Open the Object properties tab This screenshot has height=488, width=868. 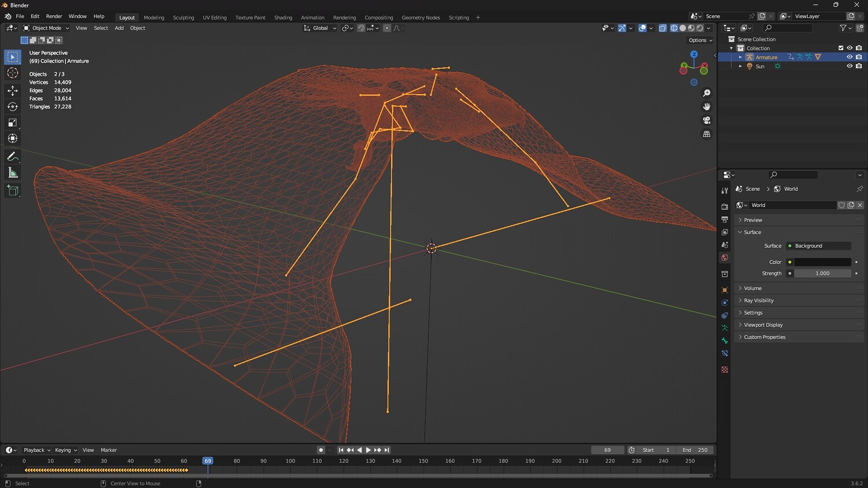[x=724, y=290]
